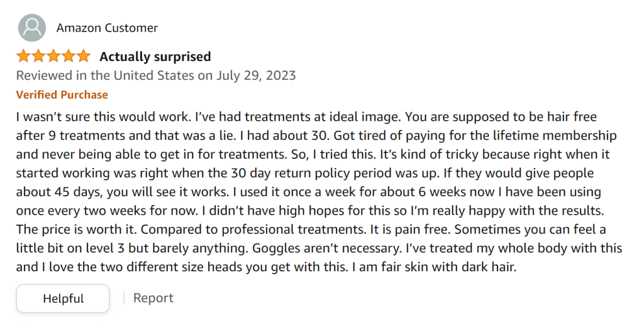Report this review
The height and width of the screenshot is (321, 644).
click(153, 298)
